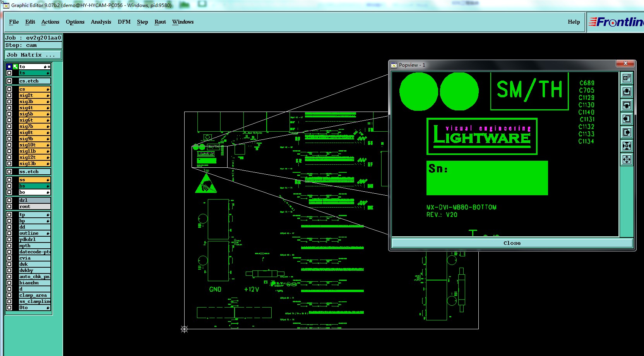Toggle the checkbox for layer sig10t
Viewport: 644px width, 356px height.
click(x=9, y=145)
